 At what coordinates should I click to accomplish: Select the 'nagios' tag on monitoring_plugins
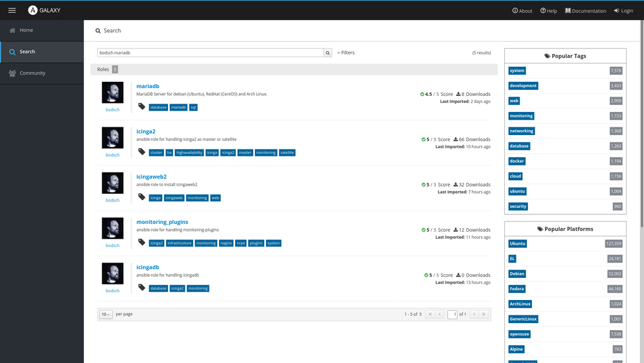pos(226,243)
